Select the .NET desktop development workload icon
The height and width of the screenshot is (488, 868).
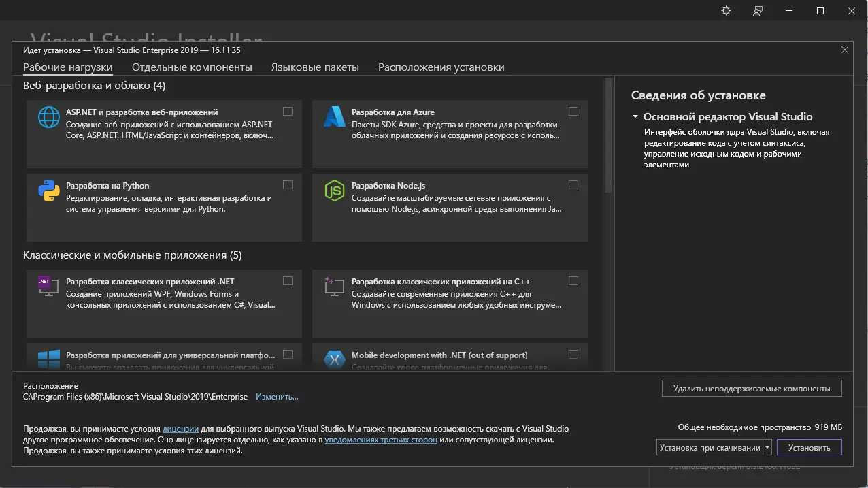[48, 285]
